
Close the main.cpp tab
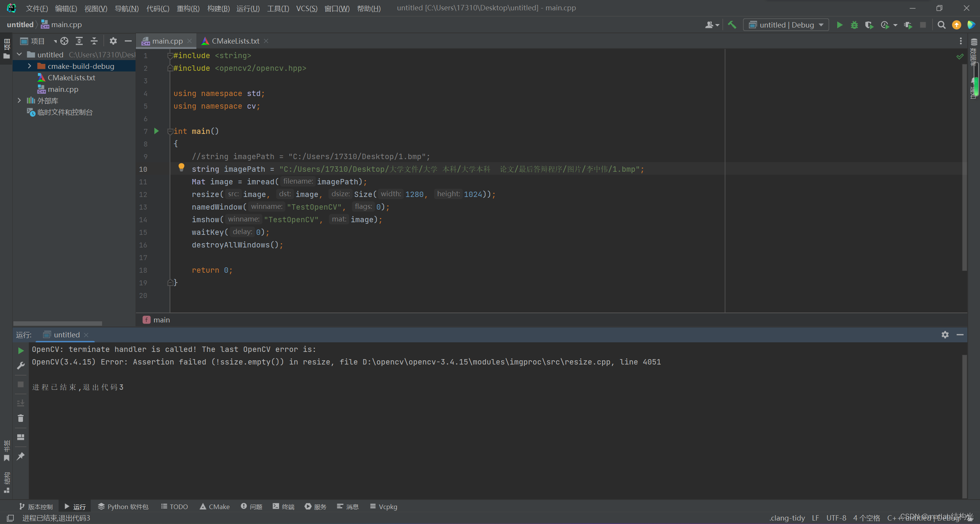pos(189,41)
